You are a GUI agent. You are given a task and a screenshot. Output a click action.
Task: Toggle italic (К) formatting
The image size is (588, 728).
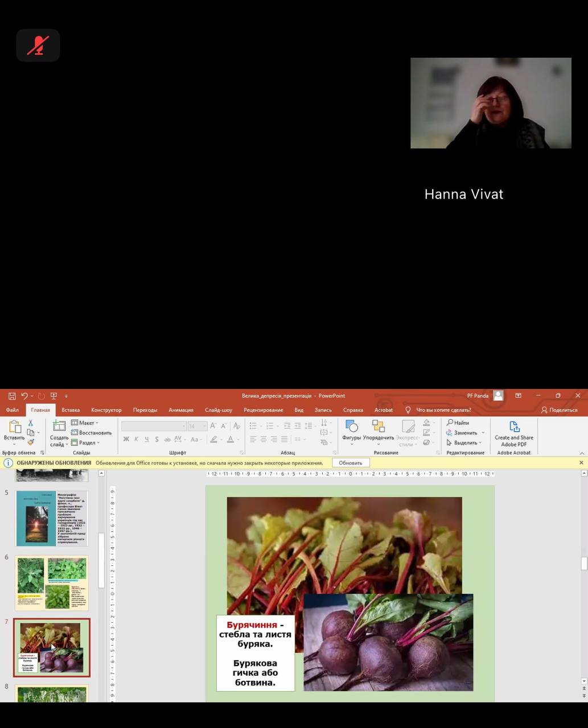tap(137, 439)
